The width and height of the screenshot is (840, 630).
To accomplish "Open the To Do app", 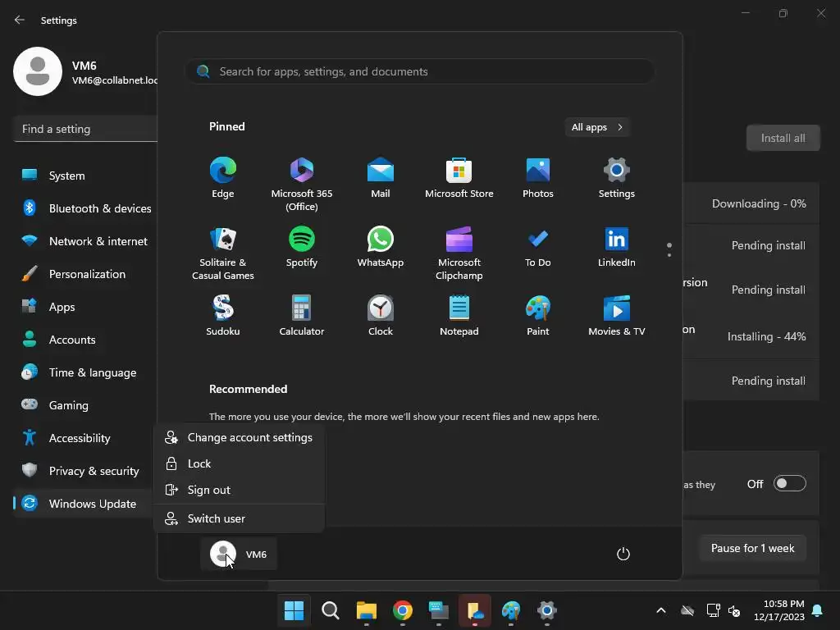I will click(538, 247).
